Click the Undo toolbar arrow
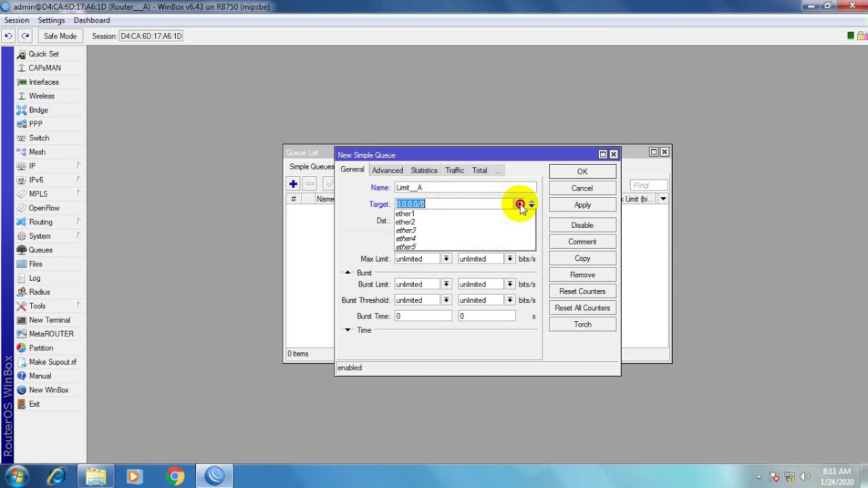Image resolution: width=868 pixels, height=488 pixels. coord(9,36)
